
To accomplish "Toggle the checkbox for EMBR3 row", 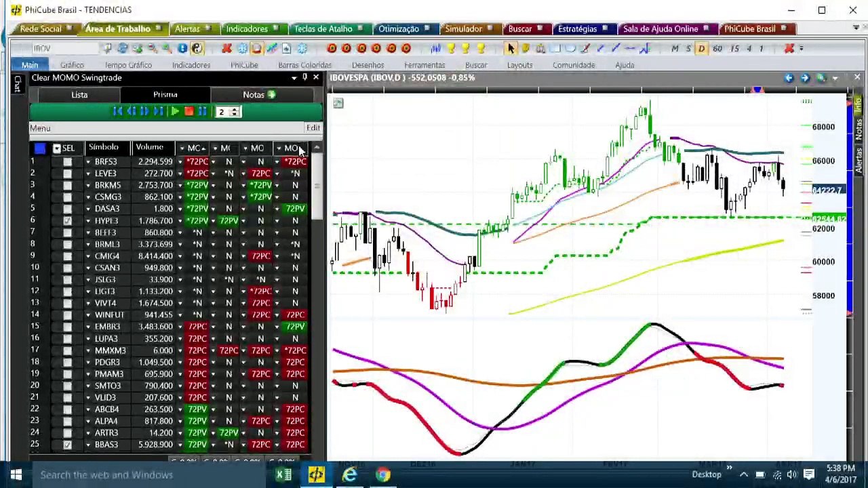I will tap(67, 327).
